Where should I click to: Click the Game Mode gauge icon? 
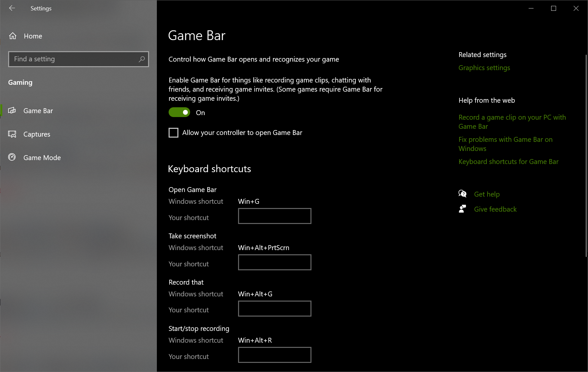12,157
